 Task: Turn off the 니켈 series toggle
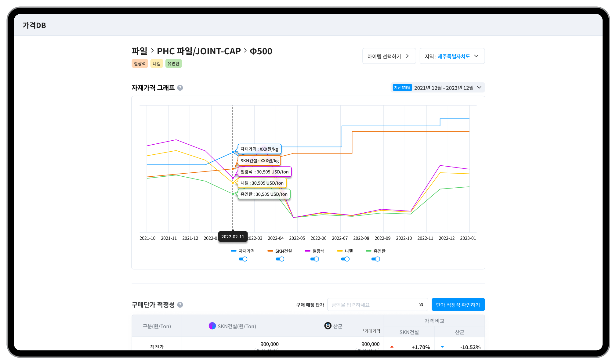pos(345,259)
